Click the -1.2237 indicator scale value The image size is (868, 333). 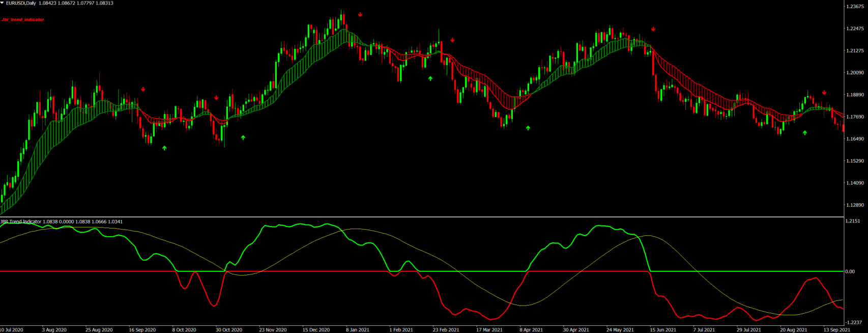854,322
